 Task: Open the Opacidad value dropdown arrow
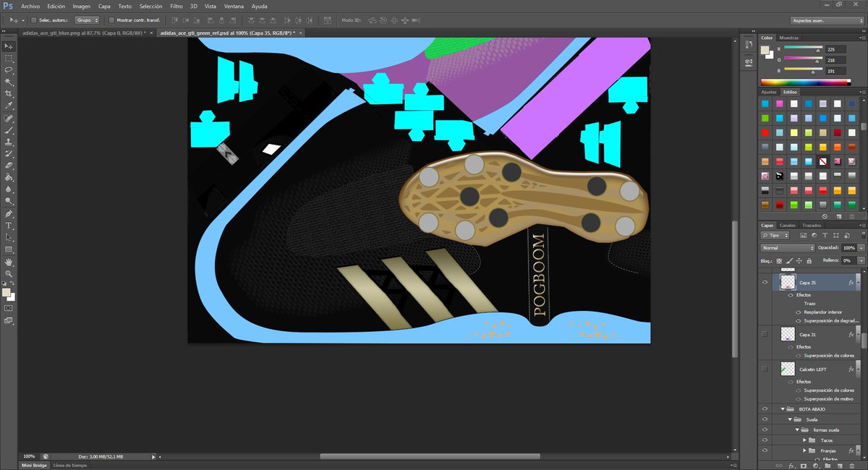[861, 248]
